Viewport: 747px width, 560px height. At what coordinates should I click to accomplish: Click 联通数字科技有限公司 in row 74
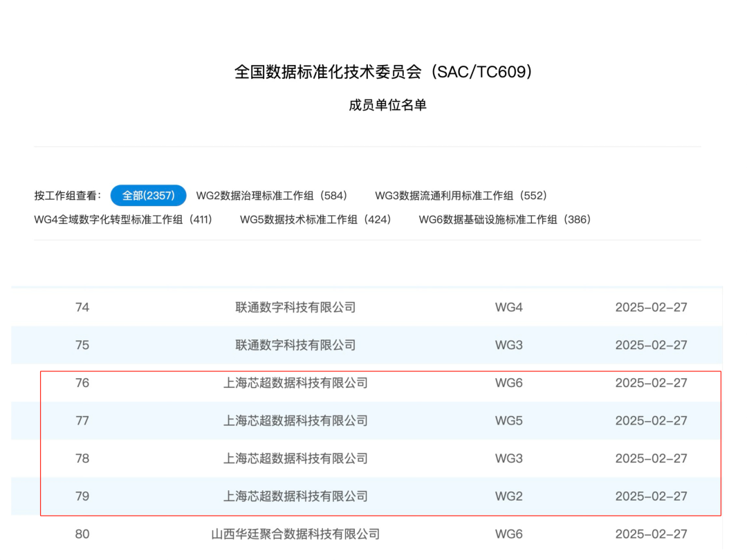click(295, 307)
